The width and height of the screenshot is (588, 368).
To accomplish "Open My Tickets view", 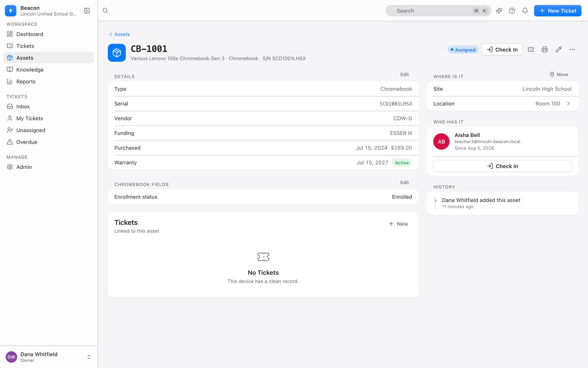I will 49,118.
